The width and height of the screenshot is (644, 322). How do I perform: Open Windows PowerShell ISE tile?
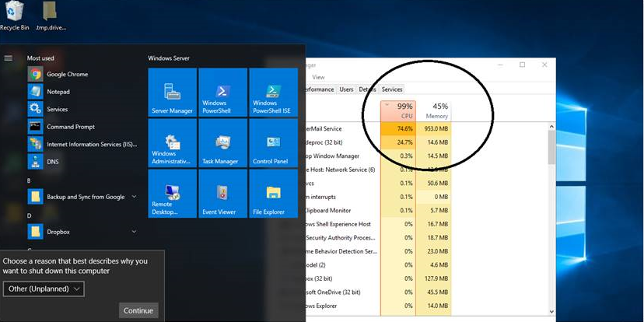273,93
